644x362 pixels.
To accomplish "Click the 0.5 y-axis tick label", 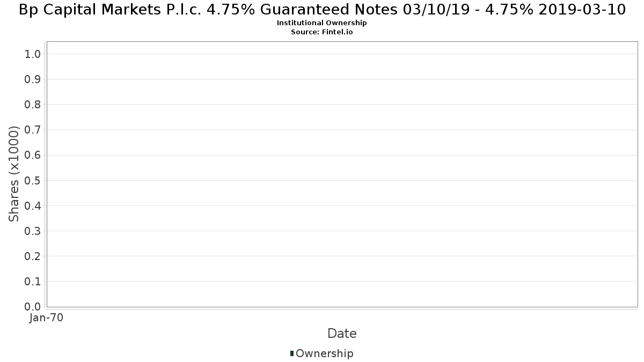I will [33, 180].
